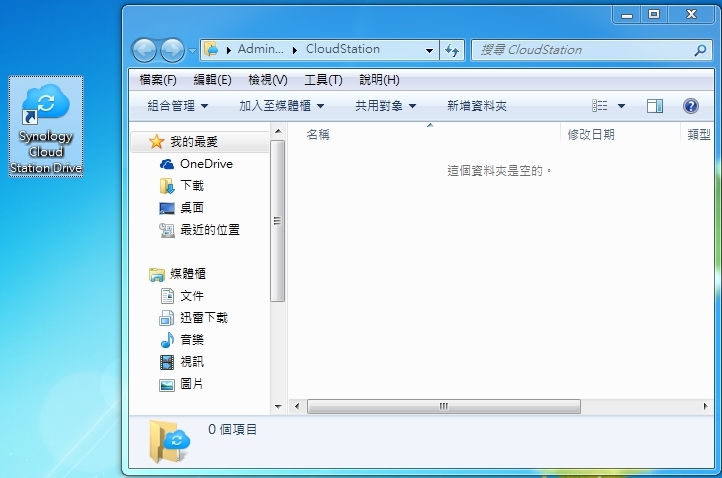722x478 pixels.
Task: Select 迅雷下載 library in navigation pane
Action: 204,318
